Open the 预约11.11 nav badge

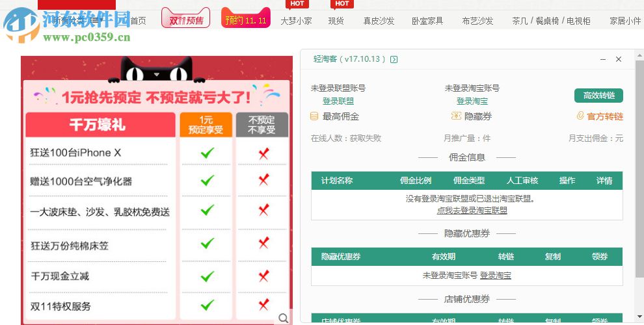point(246,19)
